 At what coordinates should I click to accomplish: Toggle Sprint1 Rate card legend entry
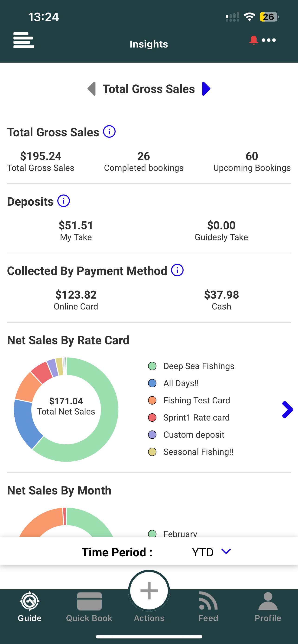point(196,418)
